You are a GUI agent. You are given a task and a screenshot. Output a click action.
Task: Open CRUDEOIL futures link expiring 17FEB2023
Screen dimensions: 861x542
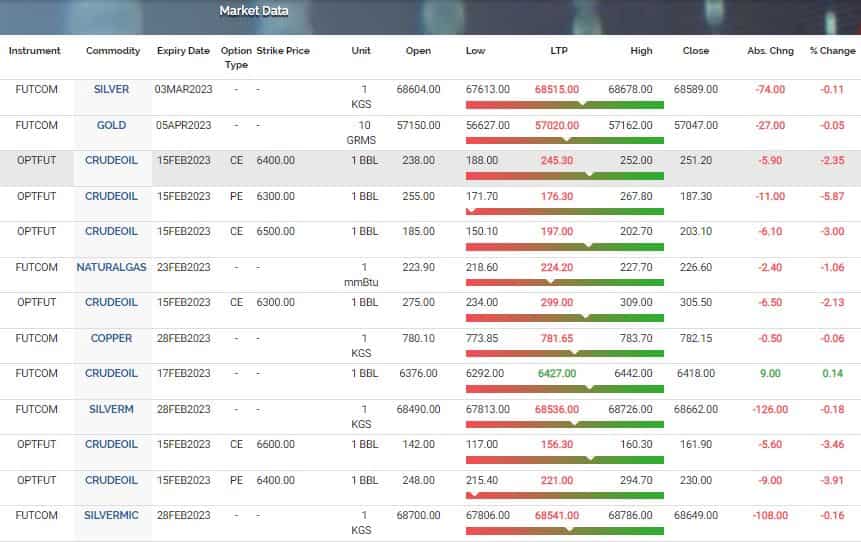tap(111, 373)
